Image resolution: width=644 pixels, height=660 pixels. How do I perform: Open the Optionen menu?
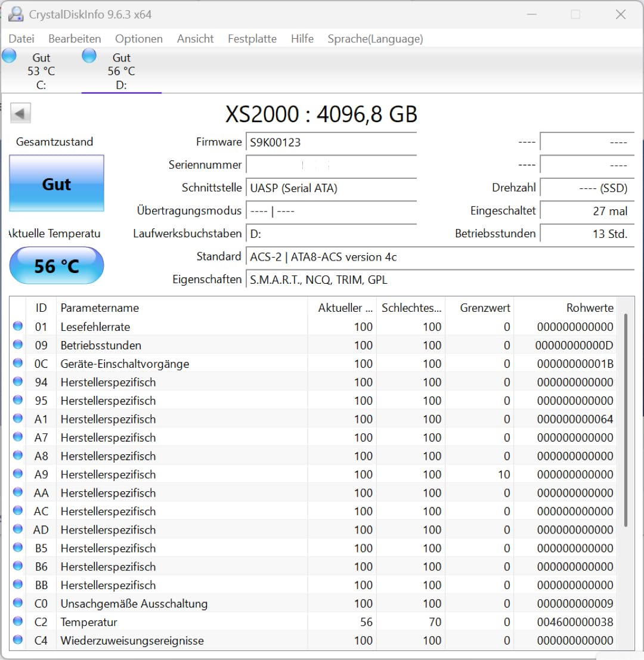pyautogui.click(x=139, y=39)
